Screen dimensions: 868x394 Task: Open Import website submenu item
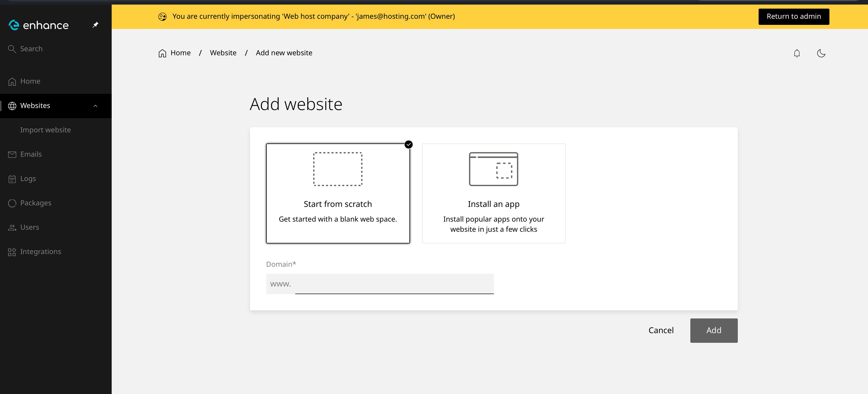click(x=45, y=130)
